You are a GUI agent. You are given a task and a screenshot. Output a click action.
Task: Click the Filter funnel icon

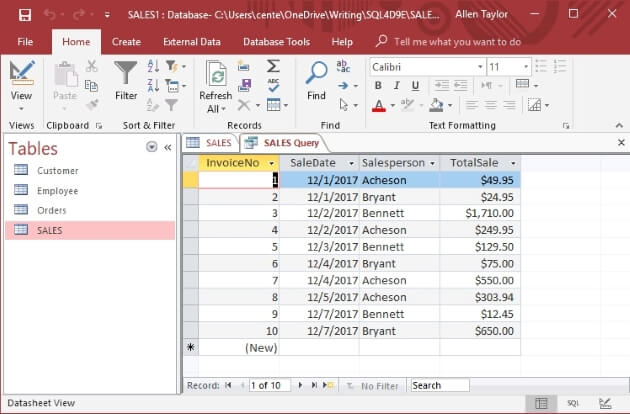point(126,74)
